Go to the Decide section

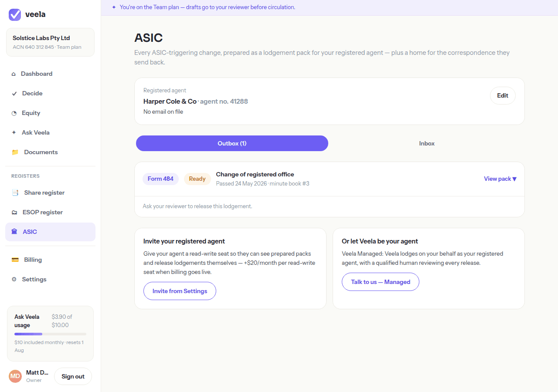(50, 94)
